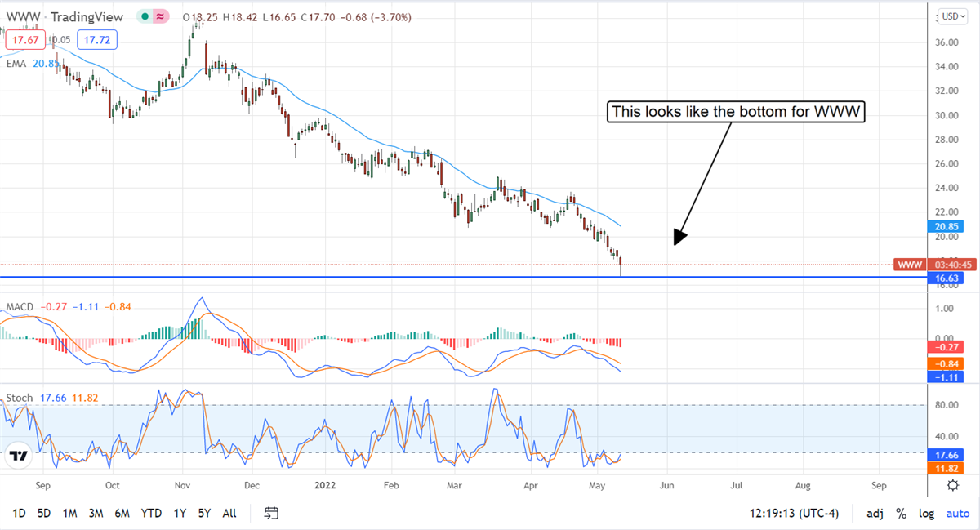
Task: Select the MACD indicator label
Action: tap(20, 307)
